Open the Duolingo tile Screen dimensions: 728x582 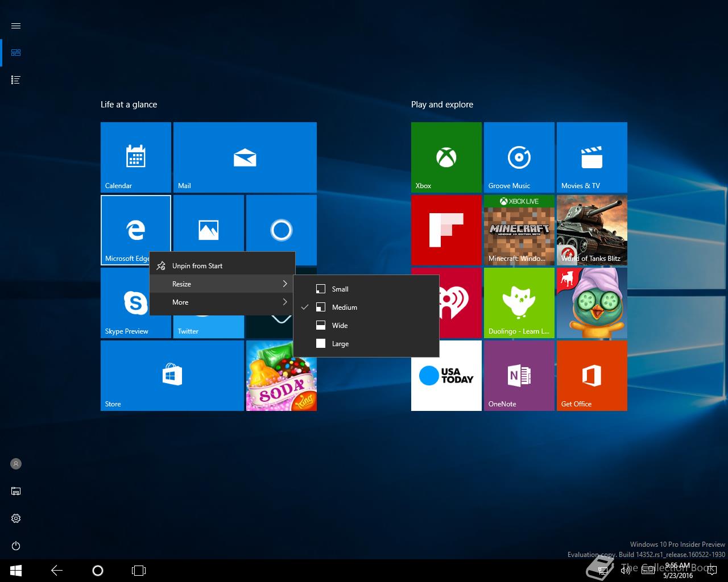519,303
